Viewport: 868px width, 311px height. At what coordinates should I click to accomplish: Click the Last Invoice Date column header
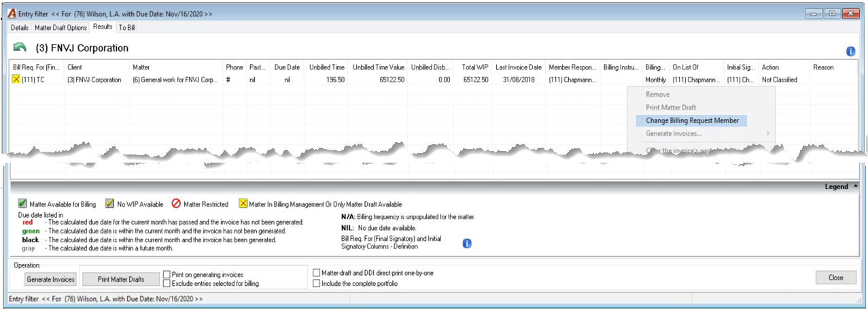tap(519, 67)
